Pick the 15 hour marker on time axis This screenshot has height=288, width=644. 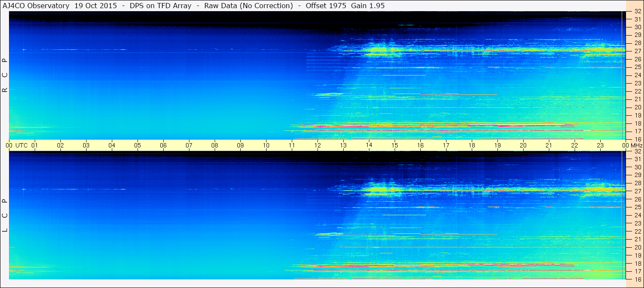[395, 145]
